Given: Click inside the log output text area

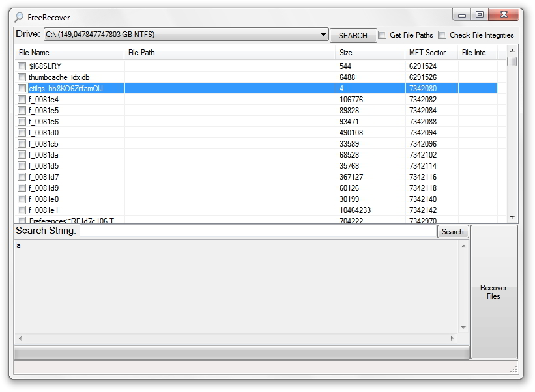Looking at the screenshot, I should (237, 287).
